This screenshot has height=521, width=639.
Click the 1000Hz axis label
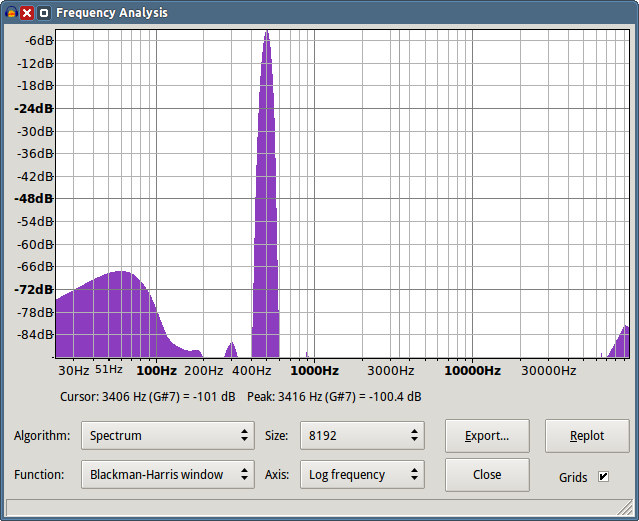pos(314,371)
